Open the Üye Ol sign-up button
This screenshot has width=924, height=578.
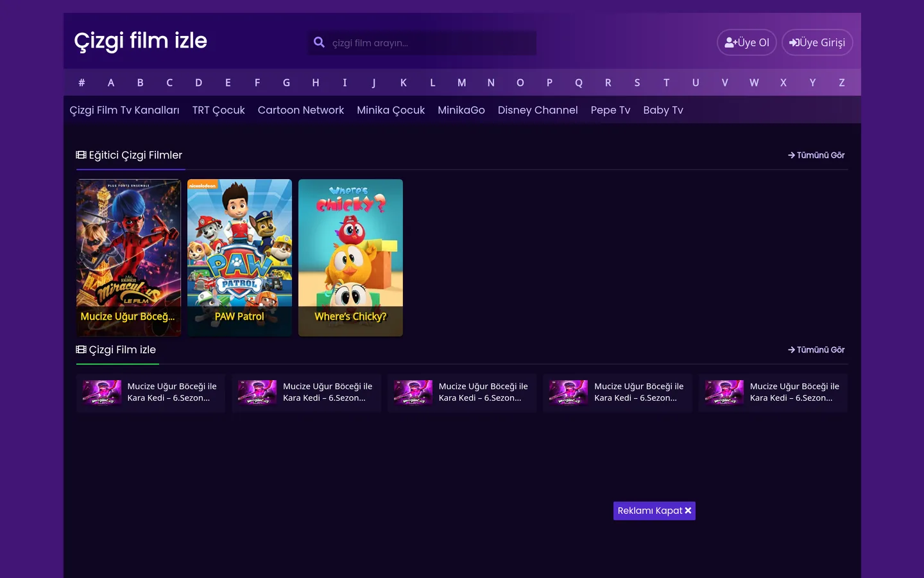(x=747, y=42)
